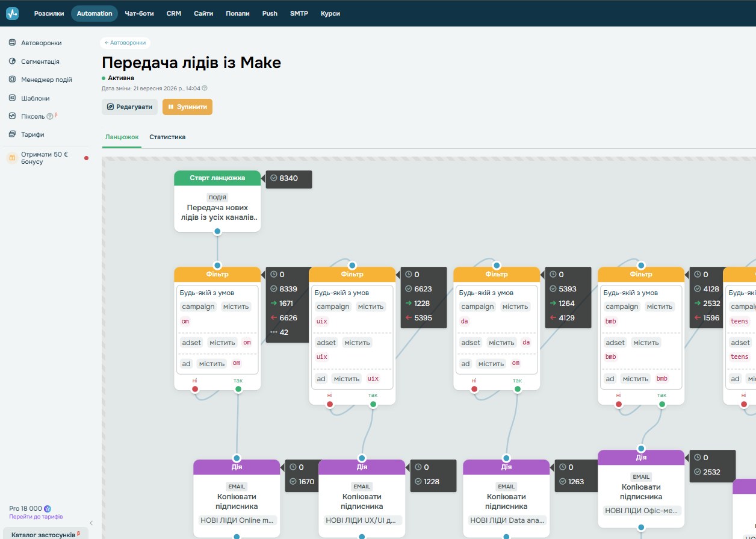This screenshot has height=539, width=756.
Task: Open Автоворонки in the sidebar
Action: [41, 43]
